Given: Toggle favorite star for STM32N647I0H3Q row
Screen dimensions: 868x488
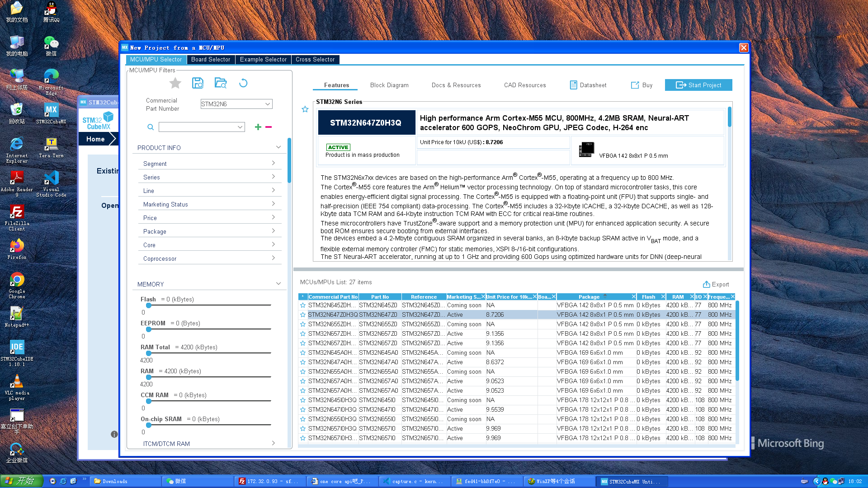Looking at the screenshot, I should [x=303, y=410].
